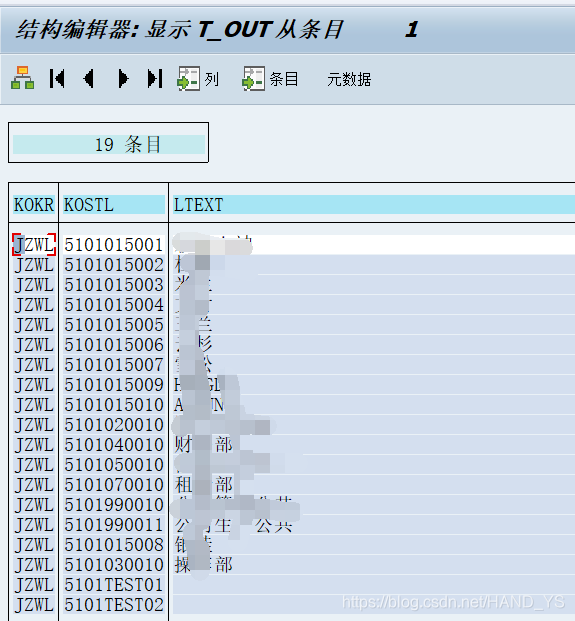Select cost center 5101015002

[x=114, y=265]
